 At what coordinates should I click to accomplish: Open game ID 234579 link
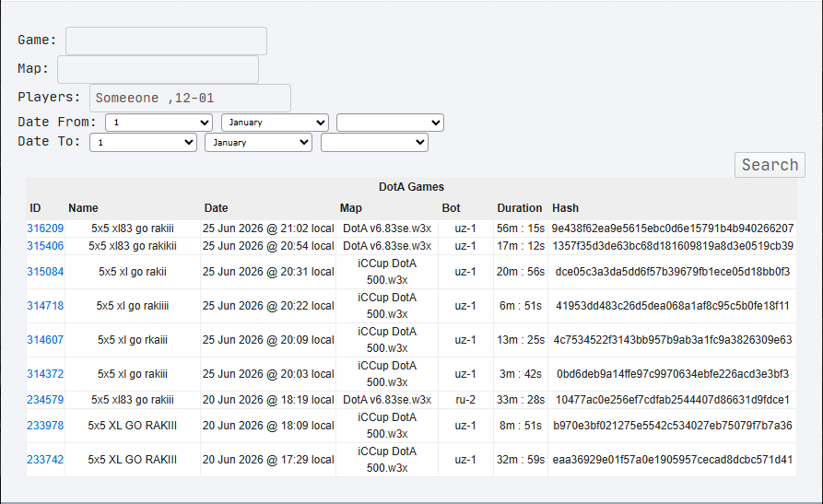[x=45, y=400]
